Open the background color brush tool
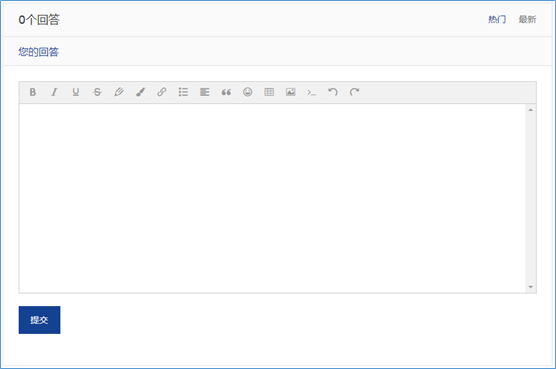 [140, 92]
